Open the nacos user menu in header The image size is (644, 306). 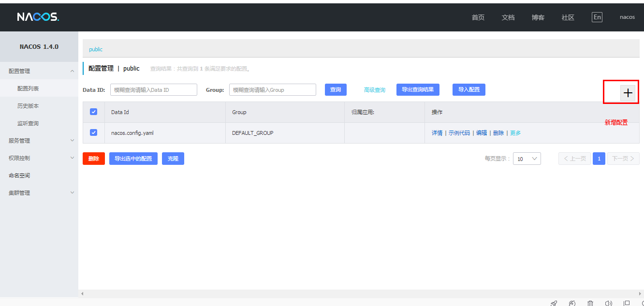pos(627,17)
